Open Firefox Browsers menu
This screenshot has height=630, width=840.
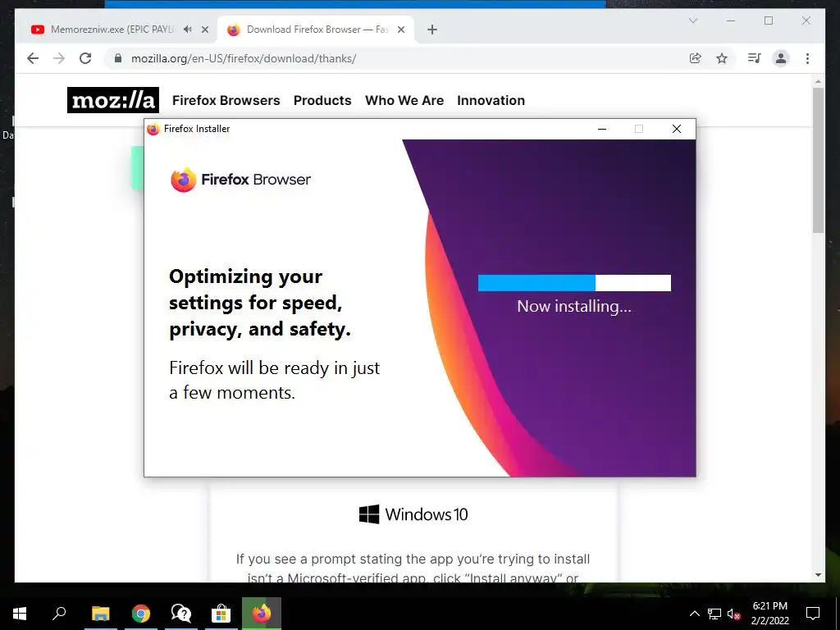click(226, 100)
